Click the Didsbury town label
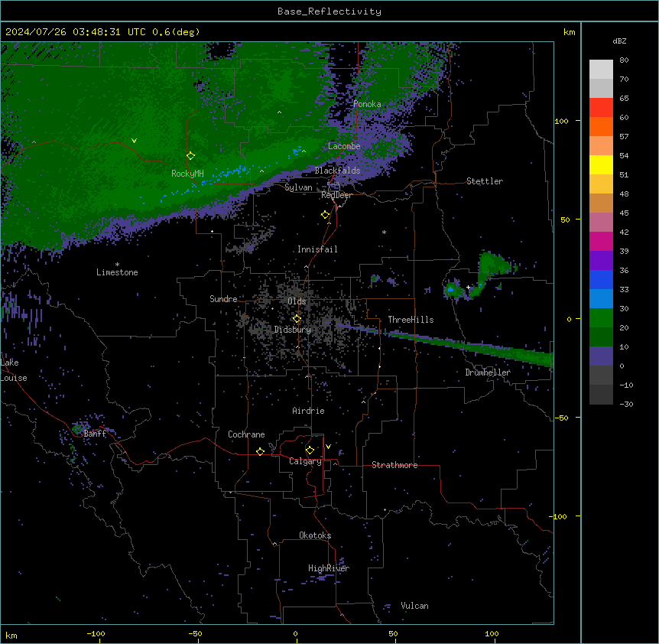 (293, 330)
